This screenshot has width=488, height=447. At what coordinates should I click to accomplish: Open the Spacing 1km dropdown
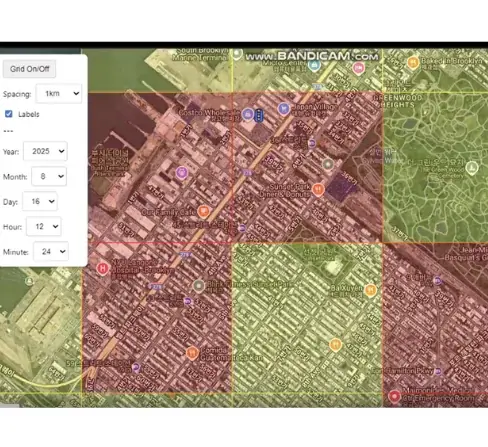(59, 94)
